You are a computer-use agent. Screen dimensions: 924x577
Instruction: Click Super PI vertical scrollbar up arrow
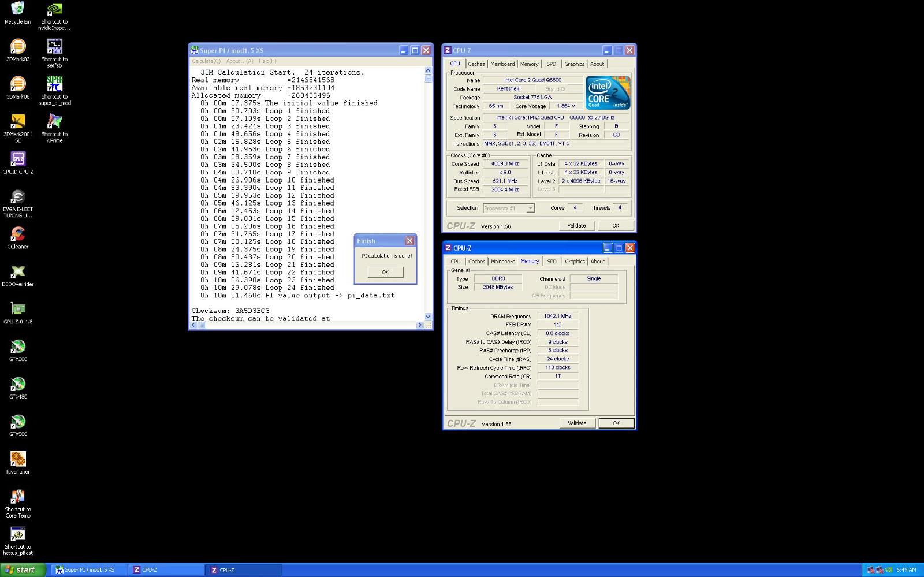click(x=428, y=70)
